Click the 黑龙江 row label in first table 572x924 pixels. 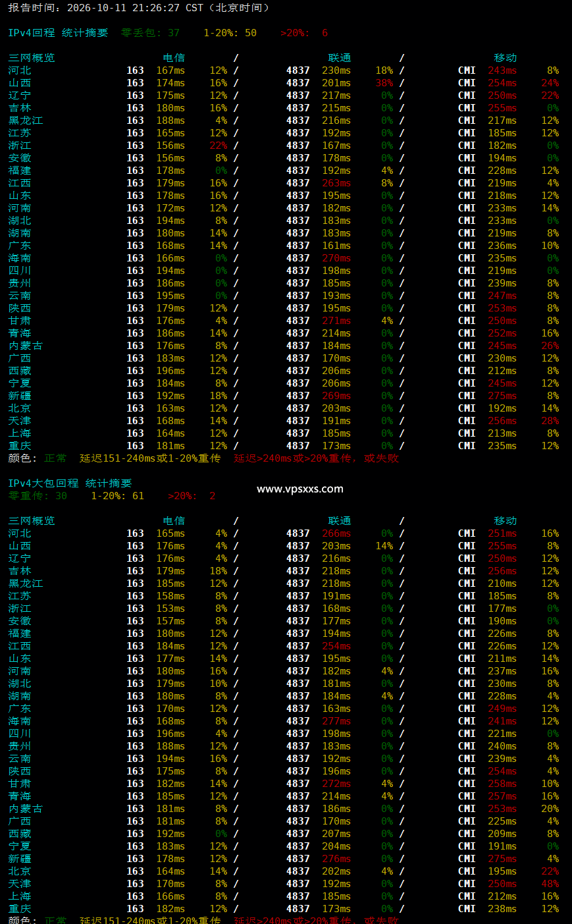(x=26, y=121)
